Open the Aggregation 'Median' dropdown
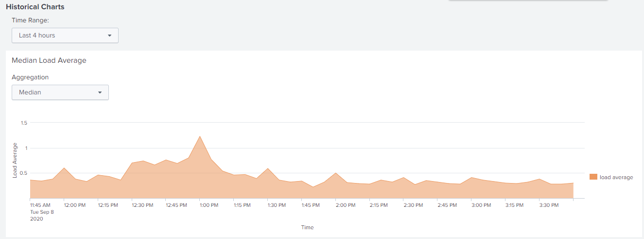Image resolution: width=644 pixels, height=239 pixels. pyautogui.click(x=60, y=92)
